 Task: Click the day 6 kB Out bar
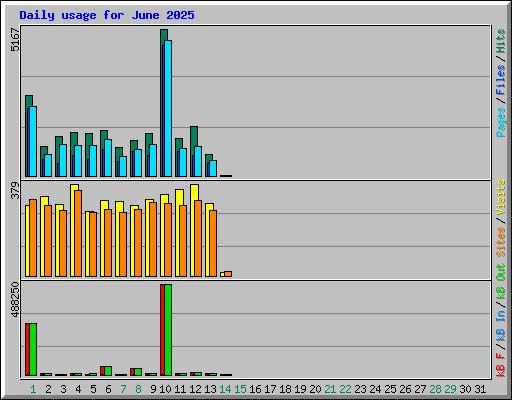[x=108, y=371]
